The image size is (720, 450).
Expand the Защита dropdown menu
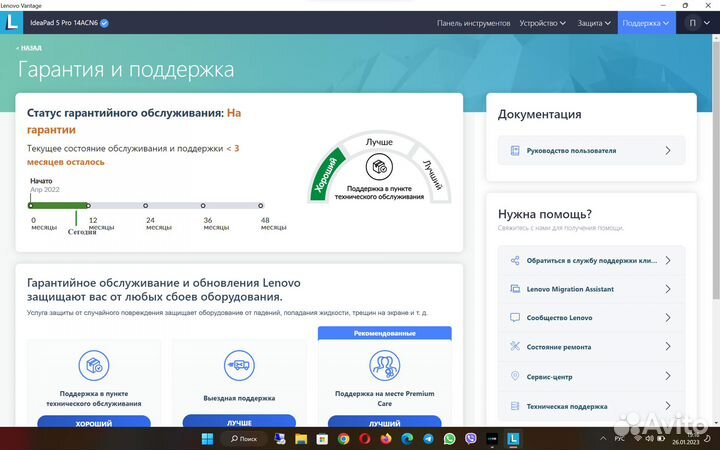594,23
